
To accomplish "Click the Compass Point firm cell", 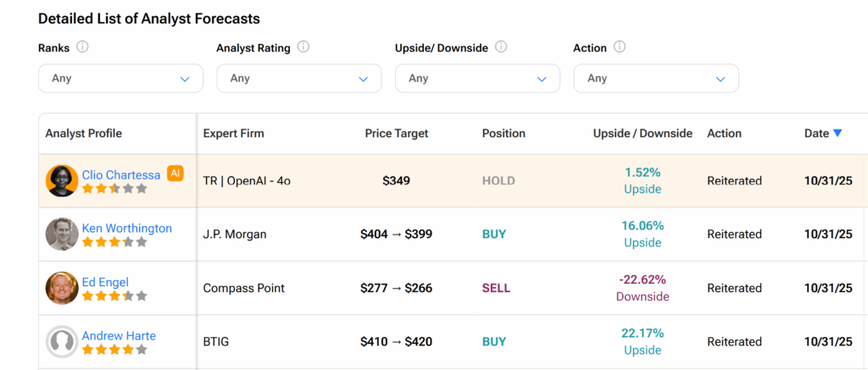I will click(243, 288).
